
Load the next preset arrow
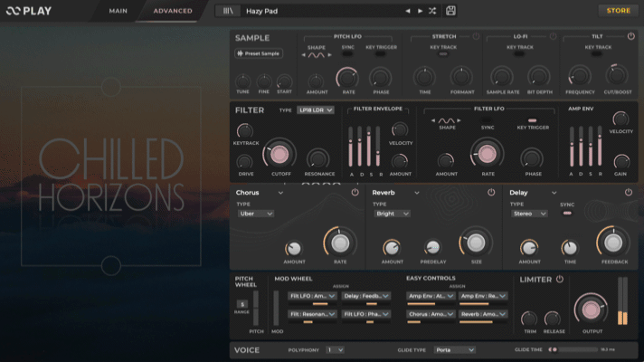(x=421, y=11)
